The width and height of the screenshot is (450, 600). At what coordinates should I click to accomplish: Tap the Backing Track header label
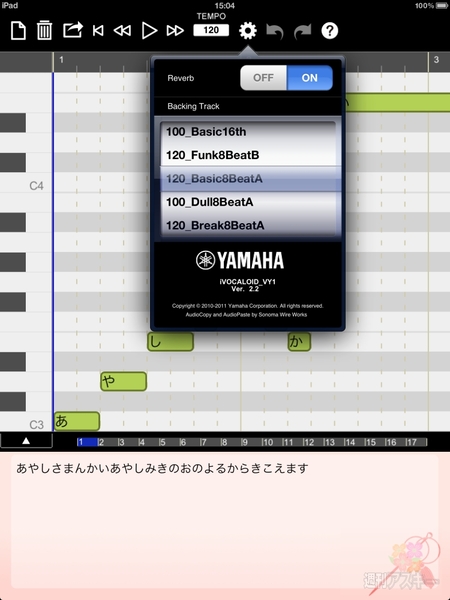tap(193, 106)
